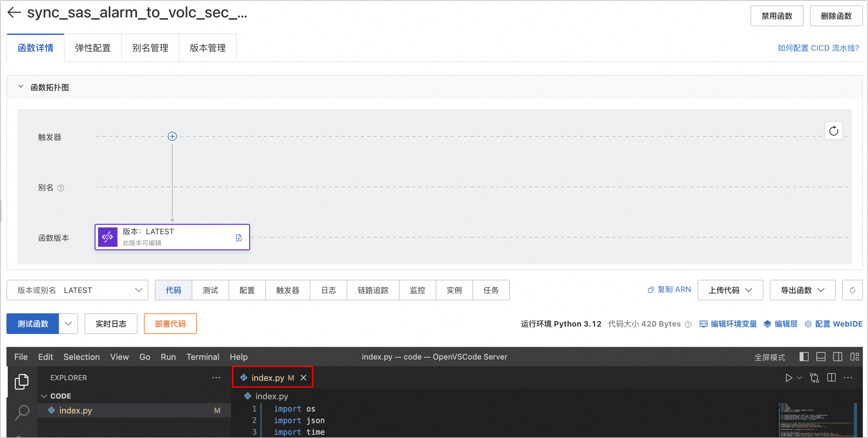
Task: Toggle the primary side bar layout icon
Action: click(x=804, y=357)
